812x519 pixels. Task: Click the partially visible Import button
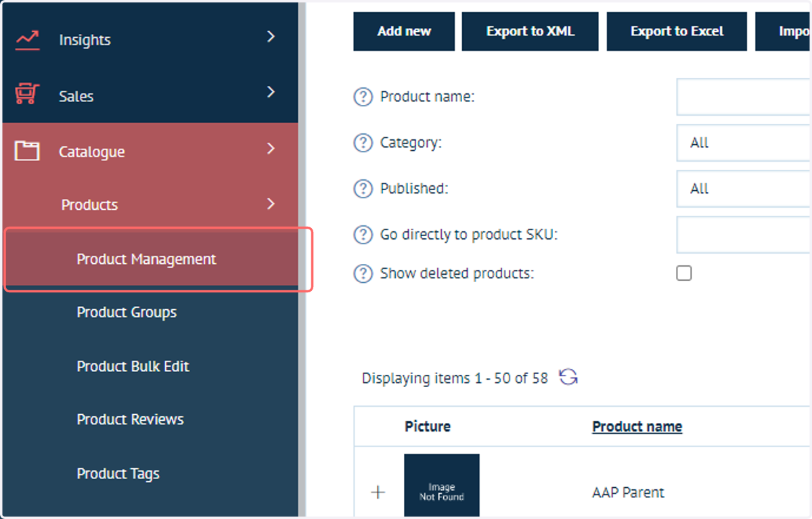tap(784, 31)
